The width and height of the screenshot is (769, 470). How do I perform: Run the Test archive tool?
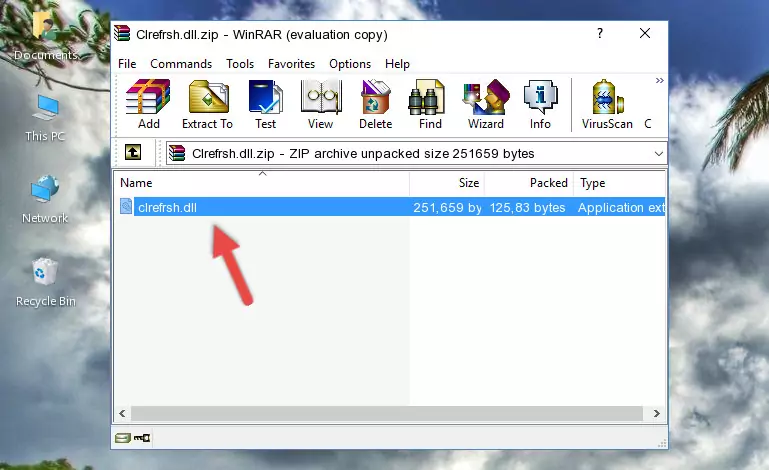tap(265, 104)
